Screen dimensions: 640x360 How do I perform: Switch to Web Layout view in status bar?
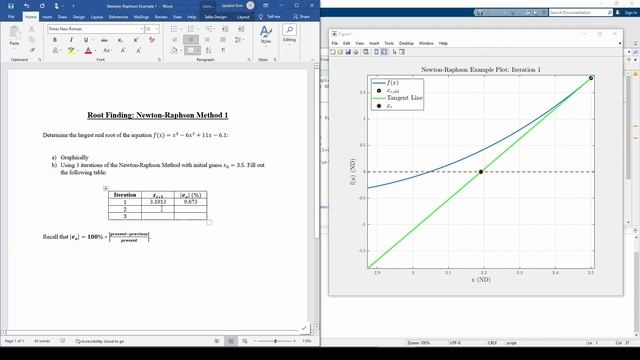(244, 341)
